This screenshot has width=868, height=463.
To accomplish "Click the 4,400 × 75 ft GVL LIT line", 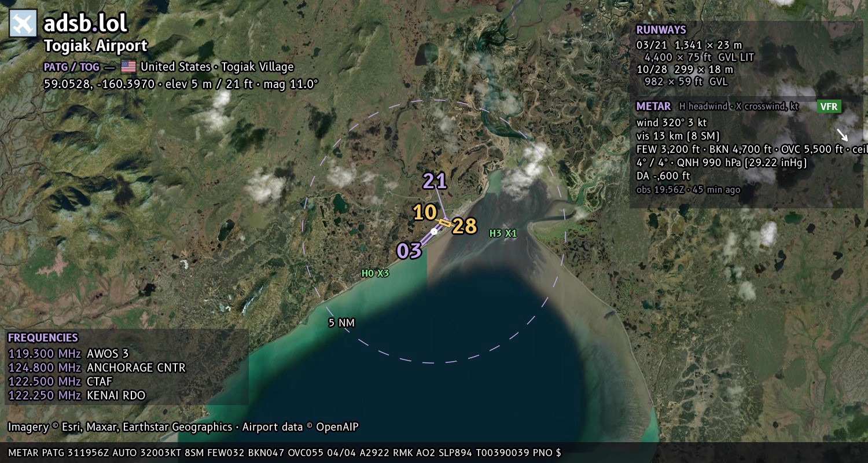I will point(700,57).
